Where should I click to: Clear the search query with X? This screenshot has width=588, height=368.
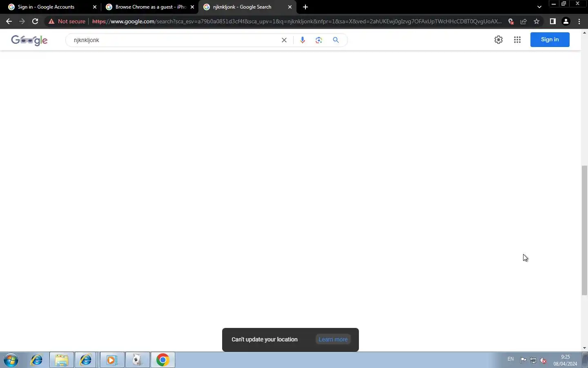pos(284,40)
